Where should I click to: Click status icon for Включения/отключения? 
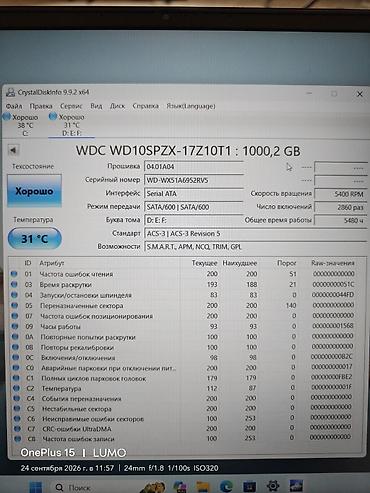tap(16, 358)
